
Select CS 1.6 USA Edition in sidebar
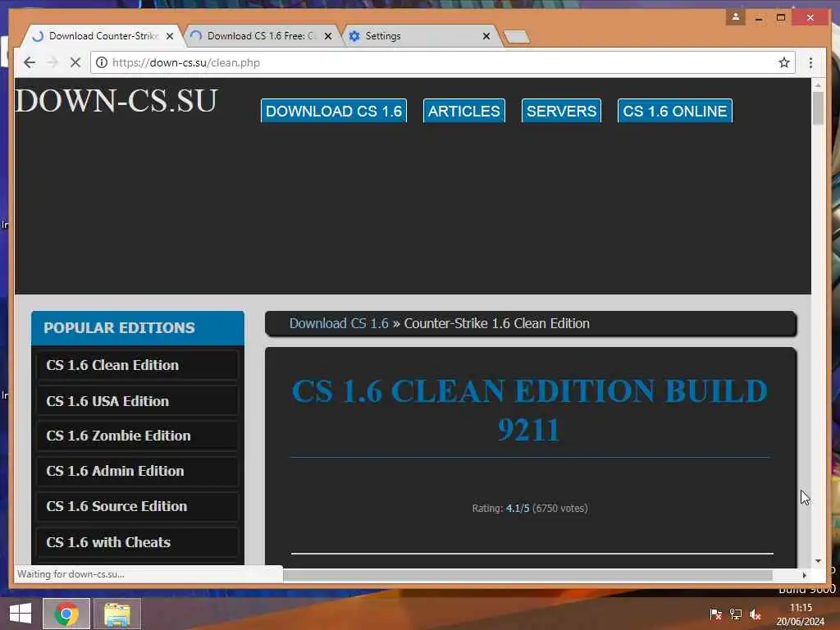137,400
